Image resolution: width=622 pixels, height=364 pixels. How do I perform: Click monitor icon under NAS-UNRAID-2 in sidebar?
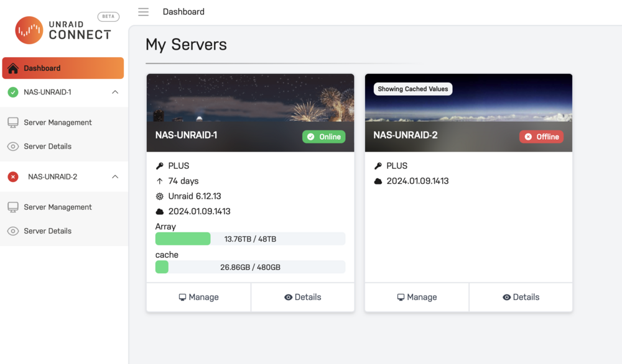tap(13, 207)
